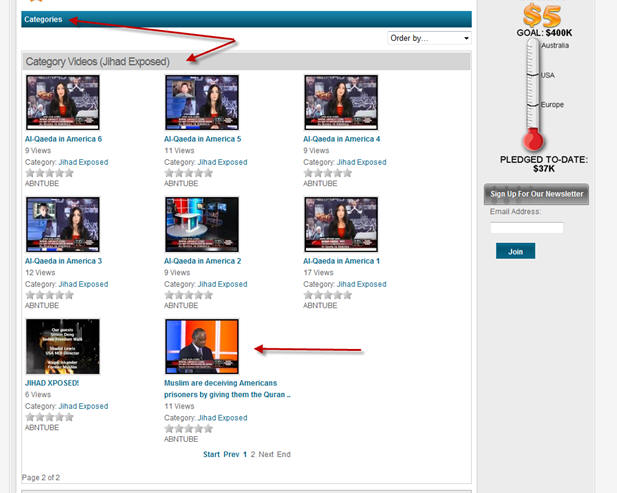The width and height of the screenshot is (617, 493).
Task: Click the PLEDGED TO-DATE $37K text
Action: [544, 164]
